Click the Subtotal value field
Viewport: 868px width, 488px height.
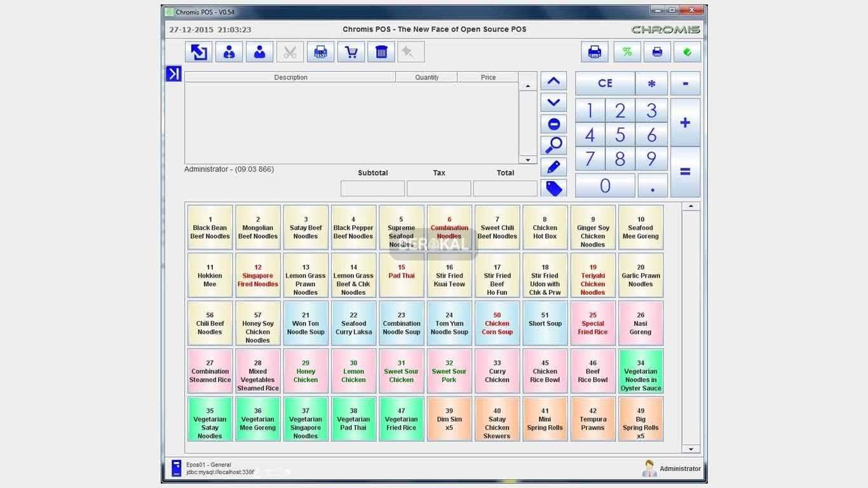point(372,188)
